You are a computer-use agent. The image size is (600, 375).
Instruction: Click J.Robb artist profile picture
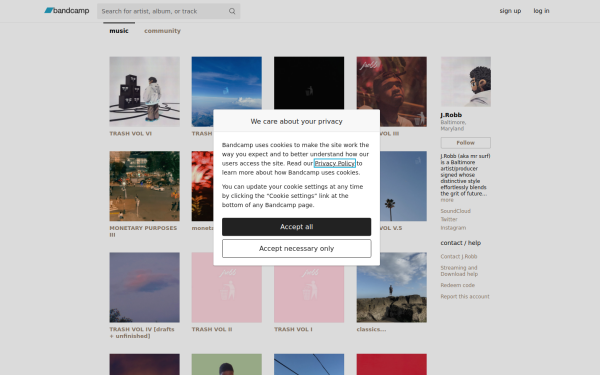tap(466, 82)
